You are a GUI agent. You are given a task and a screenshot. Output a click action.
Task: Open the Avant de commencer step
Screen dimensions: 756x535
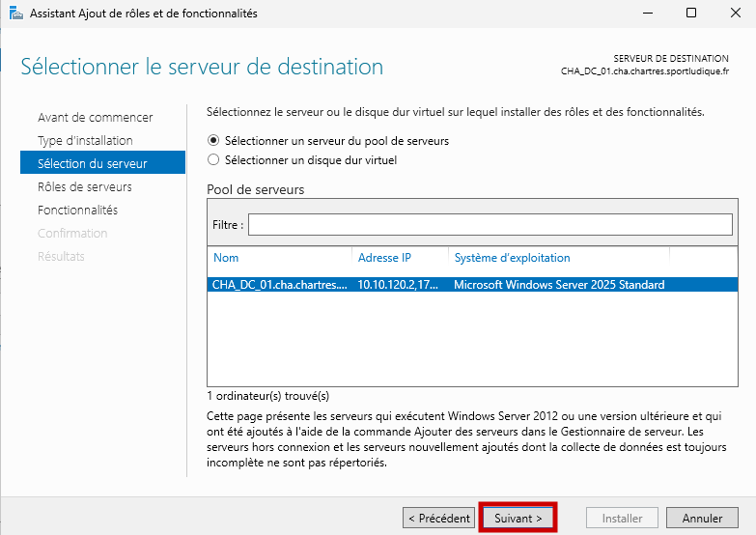coord(95,117)
